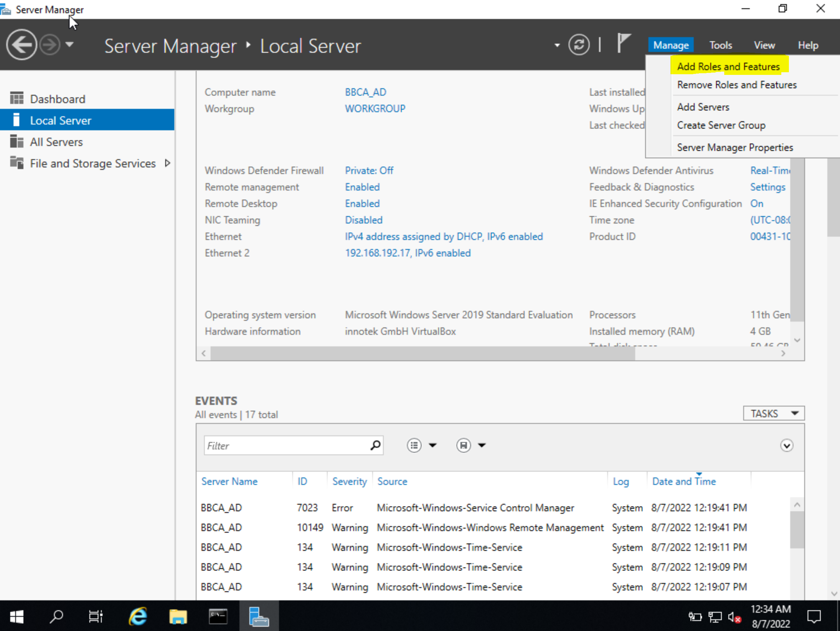
Task: Open dropdown arrow beside criteria list icon
Action: (x=432, y=445)
